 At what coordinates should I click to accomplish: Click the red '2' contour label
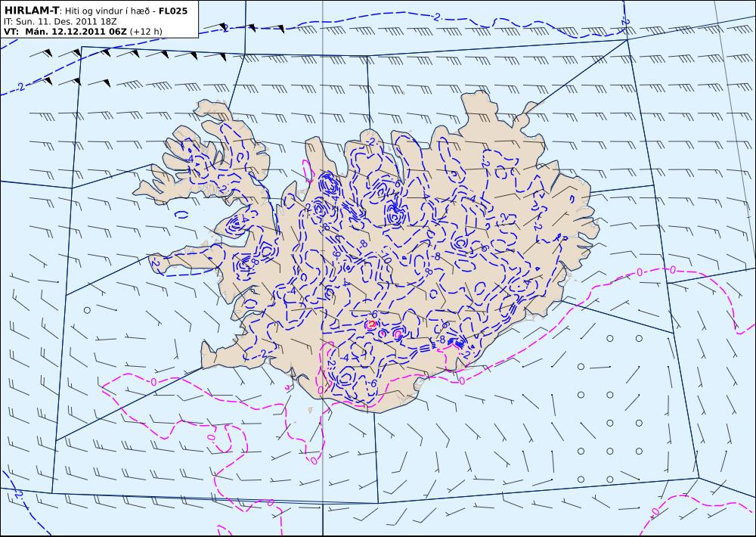(371, 324)
